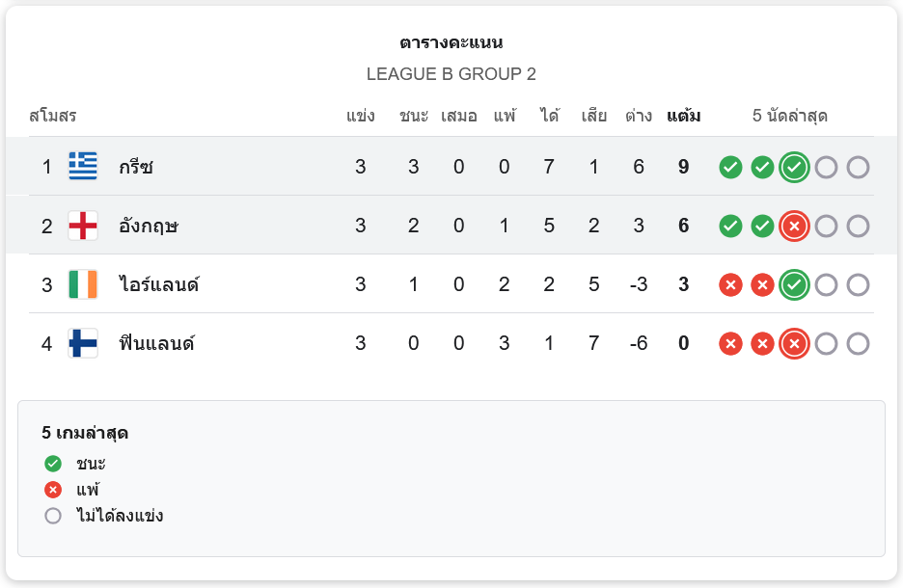Click Greece's first win result icon
This screenshot has width=903, height=588.
click(730, 167)
